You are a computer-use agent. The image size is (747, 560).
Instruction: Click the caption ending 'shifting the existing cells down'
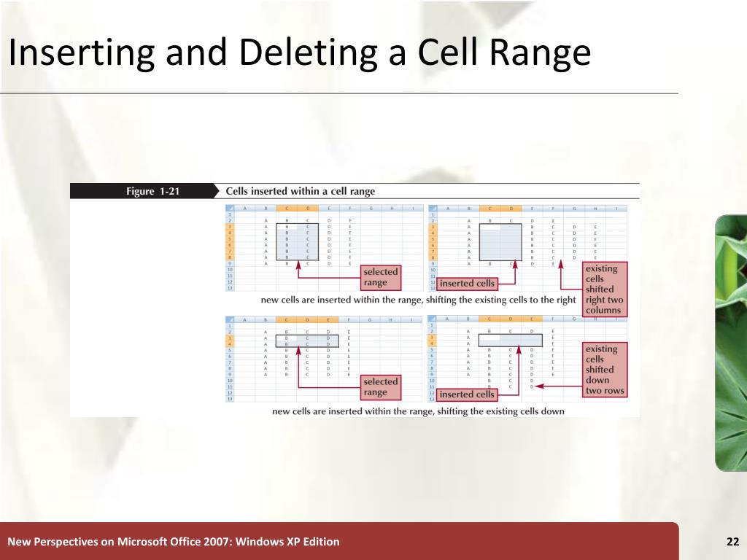418,411
